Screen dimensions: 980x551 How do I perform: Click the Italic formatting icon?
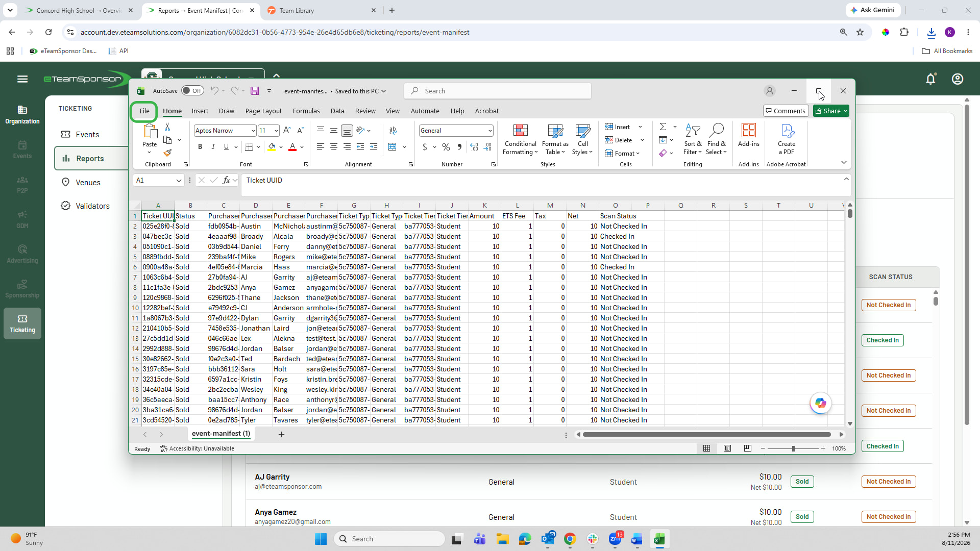click(213, 147)
